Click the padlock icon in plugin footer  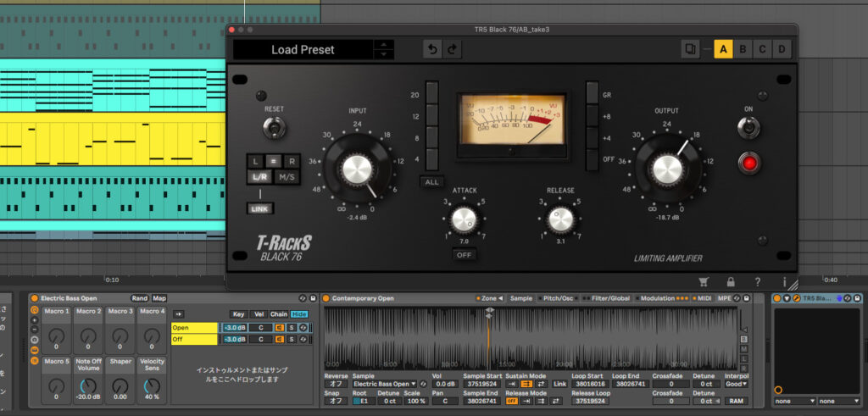click(731, 281)
